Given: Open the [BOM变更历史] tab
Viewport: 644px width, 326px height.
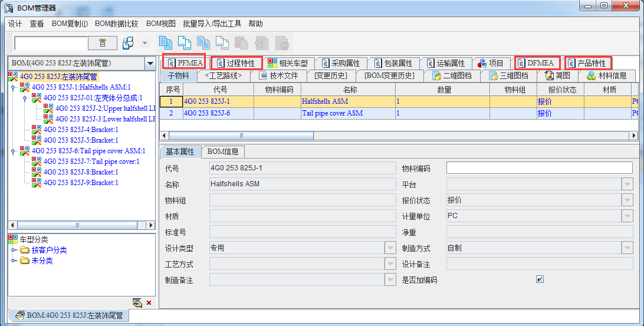Looking at the screenshot, I should [389, 75].
